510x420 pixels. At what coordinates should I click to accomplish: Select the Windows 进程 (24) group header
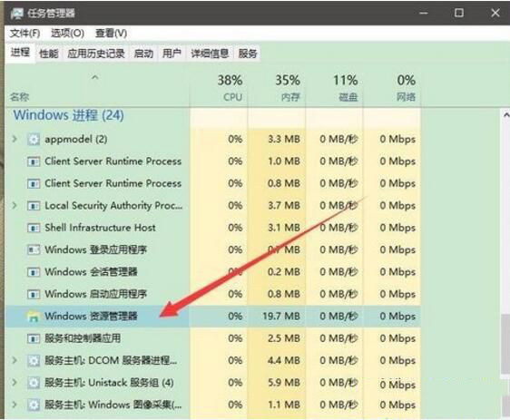point(68,115)
